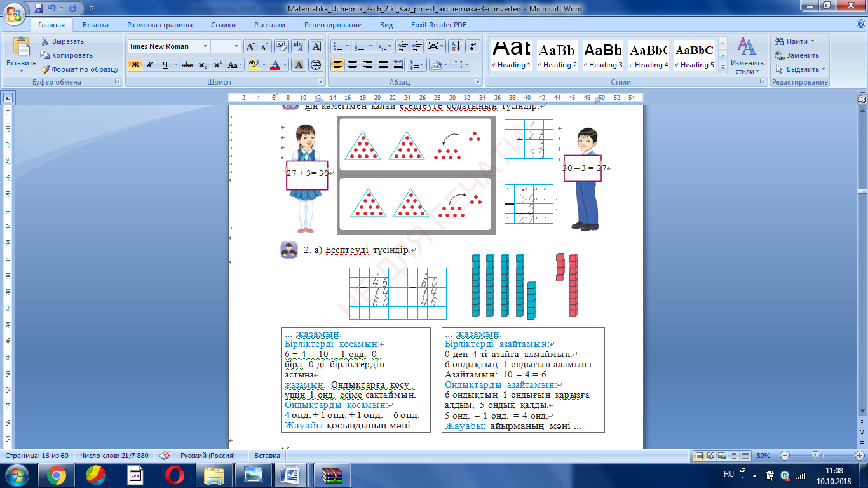Justify the paragraph text
The image size is (868, 488).
tap(383, 65)
